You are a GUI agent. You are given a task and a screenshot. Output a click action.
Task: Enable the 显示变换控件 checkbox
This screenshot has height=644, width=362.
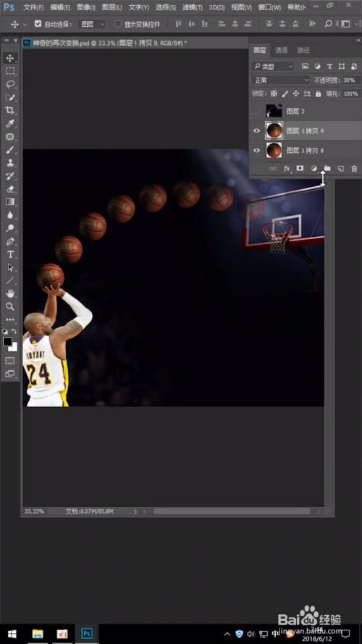point(118,24)
